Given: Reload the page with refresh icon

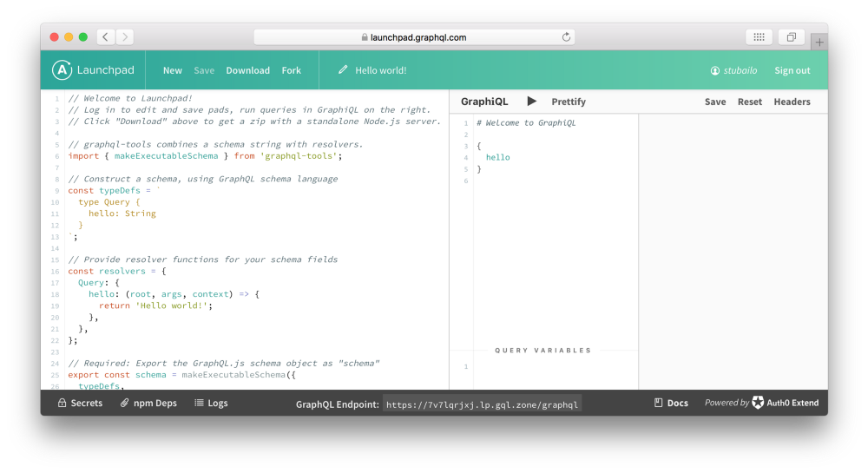Looking at the screenshot, I should (566, 37).
